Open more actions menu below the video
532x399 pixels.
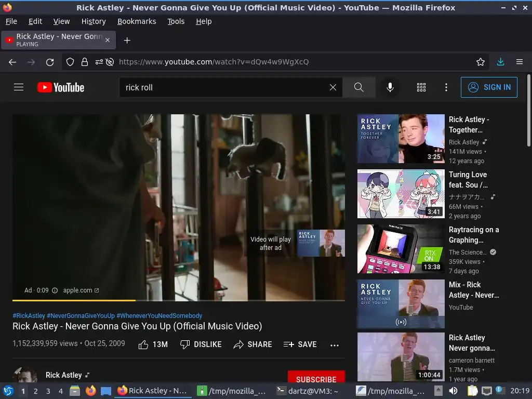click(335, 345)
